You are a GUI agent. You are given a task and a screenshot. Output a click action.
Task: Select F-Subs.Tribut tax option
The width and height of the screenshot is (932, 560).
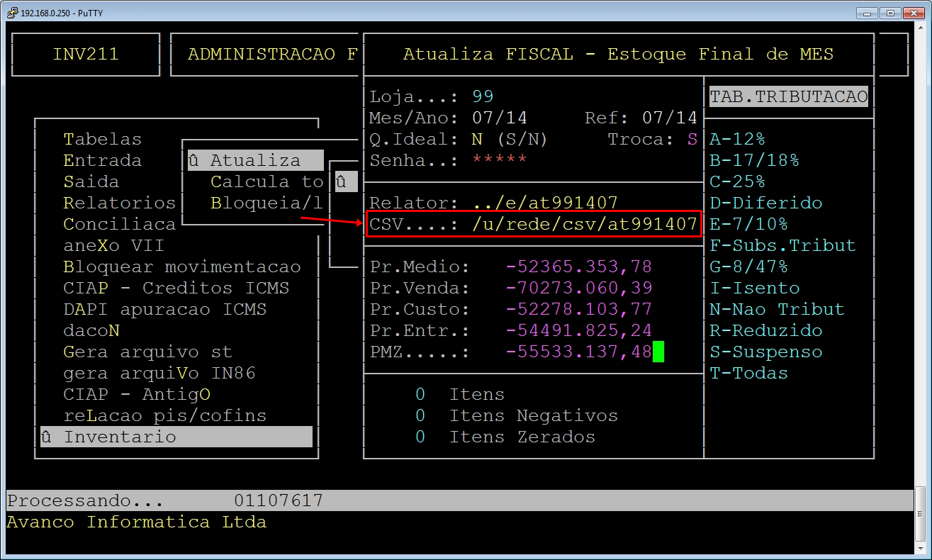[783, 245]
